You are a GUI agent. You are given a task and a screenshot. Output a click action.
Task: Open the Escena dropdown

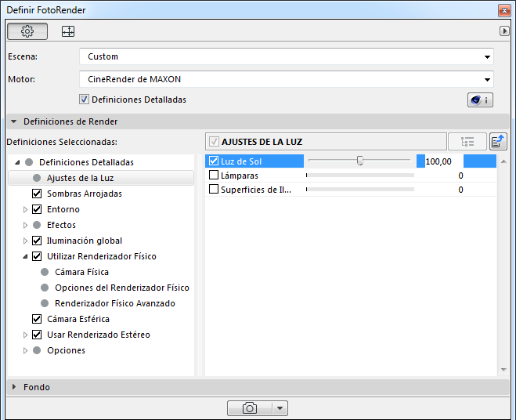pos(287,56)
